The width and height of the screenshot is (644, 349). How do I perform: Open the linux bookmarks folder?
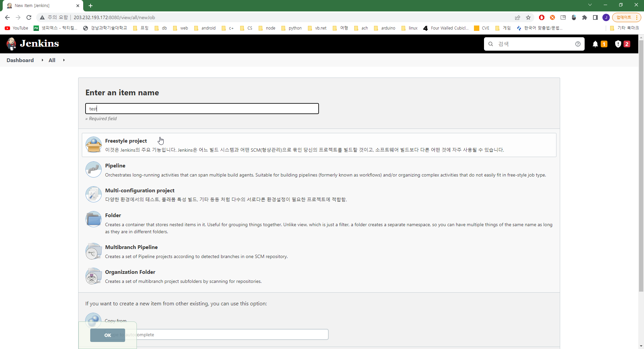(x=410, y=28)
